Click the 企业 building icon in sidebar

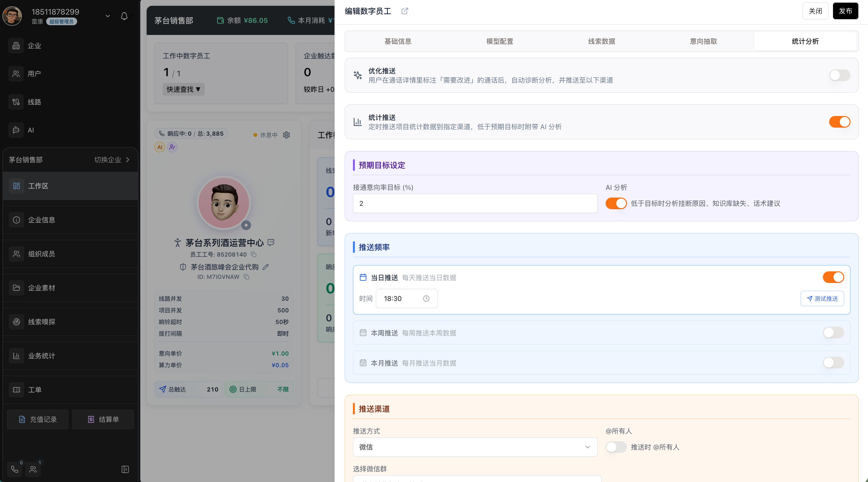pos(16,45)
